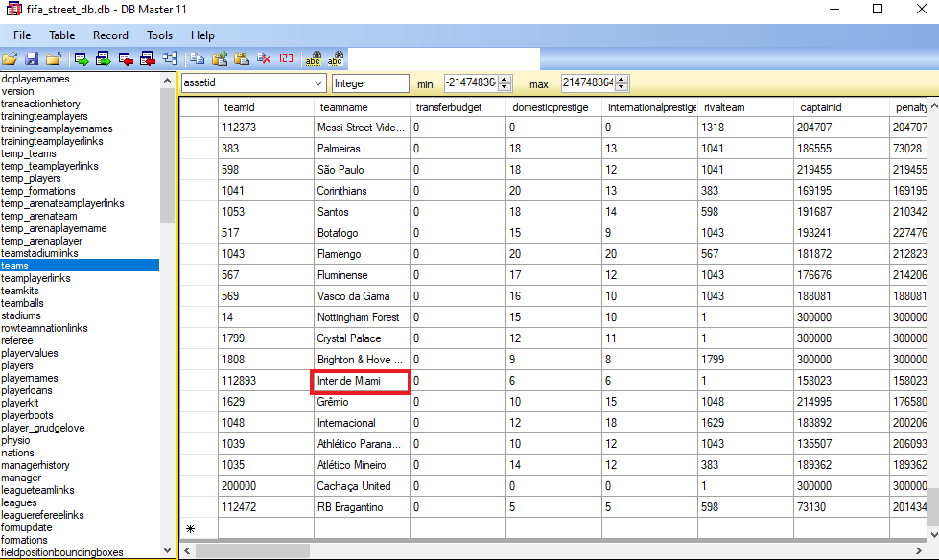This screenshot has height=560, width=939.
Task: Click the Nottingham Forest teamname cell
Action: pyautogui.click(x=362, y=317)
